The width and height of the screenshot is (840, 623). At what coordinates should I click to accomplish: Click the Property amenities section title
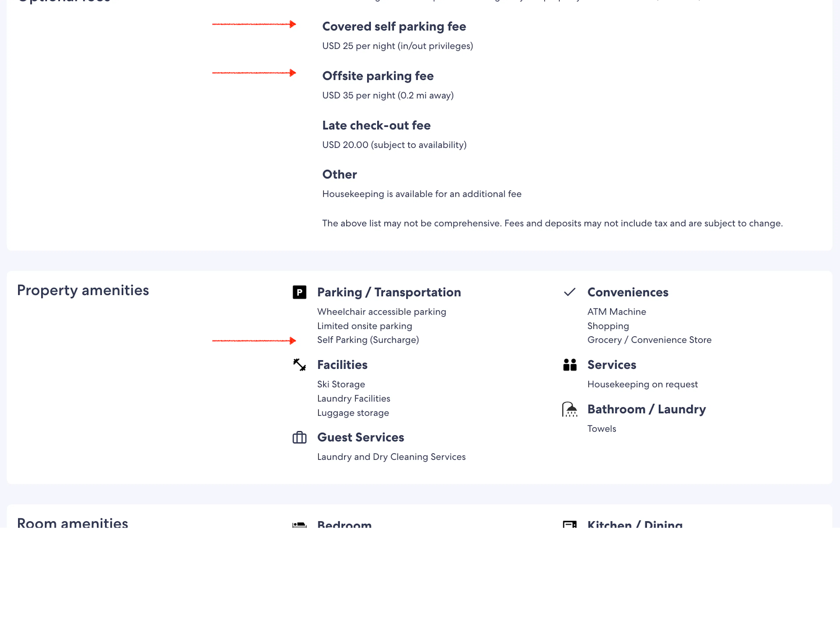[83, 290]
